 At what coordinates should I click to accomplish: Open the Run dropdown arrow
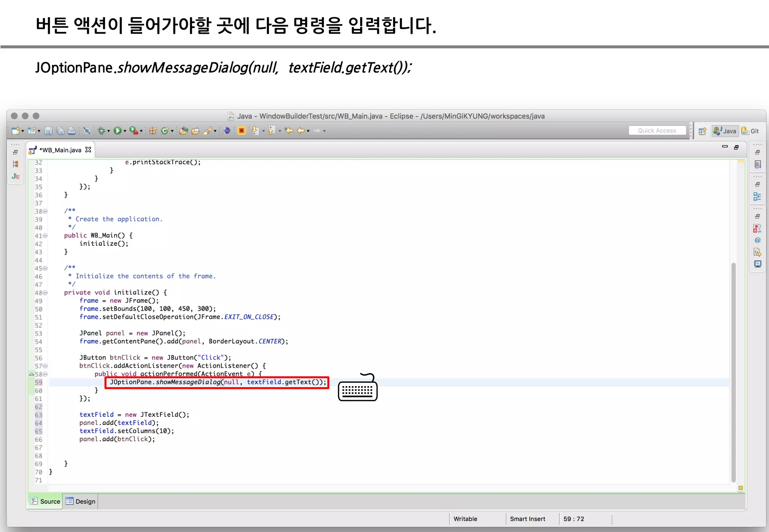pyautogui.click(x=125, y=131)
